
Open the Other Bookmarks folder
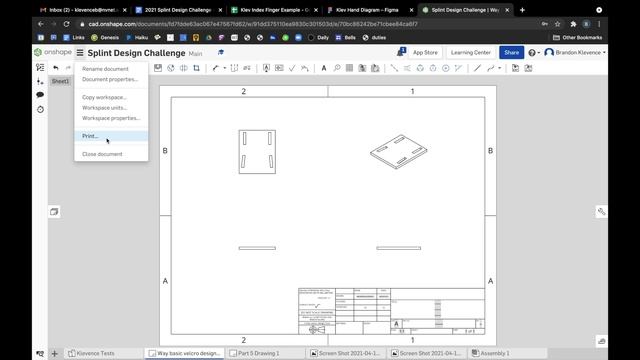tap(577, 38)
